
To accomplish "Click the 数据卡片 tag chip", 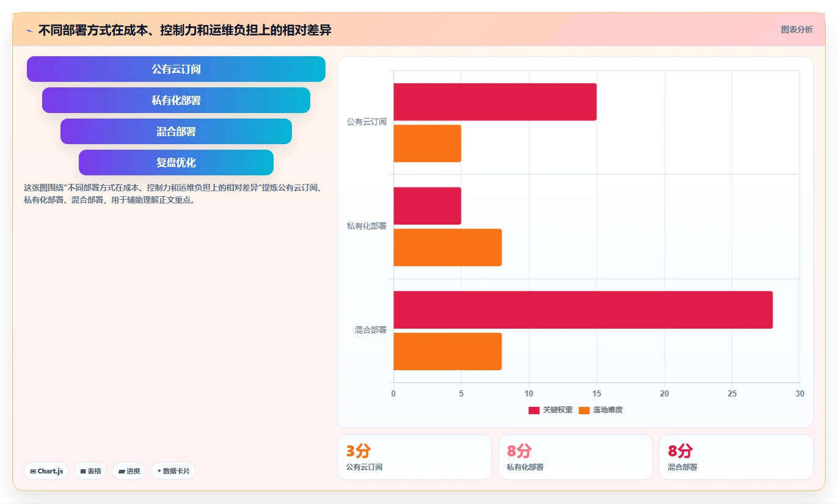I will [x=173, y=471].
